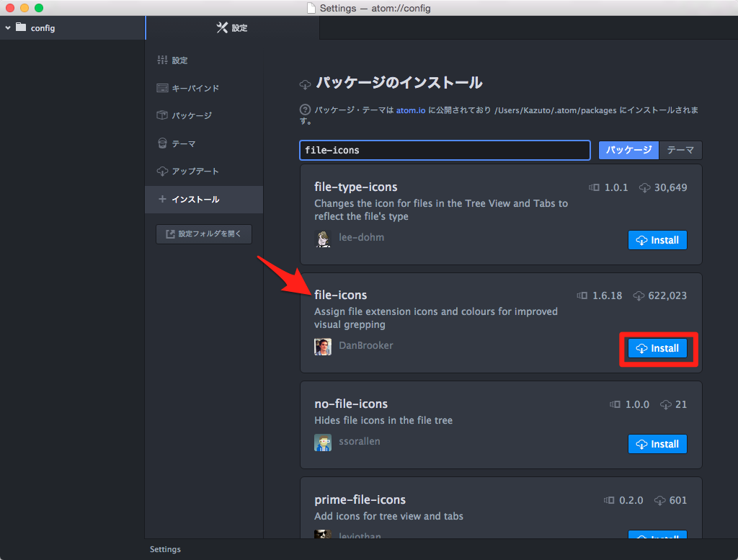
Task: Click the version icon next to 1.6.18
Action: (x=582, y=295)
